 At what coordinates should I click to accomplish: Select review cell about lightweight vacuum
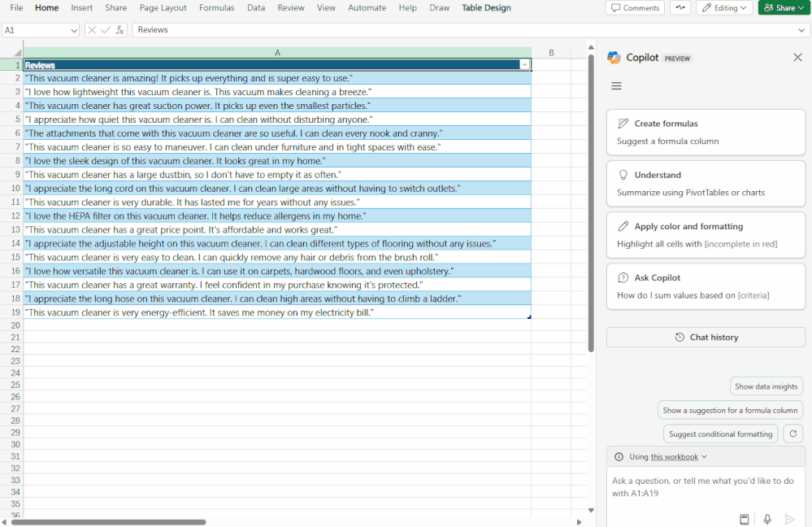pos(277,92)
